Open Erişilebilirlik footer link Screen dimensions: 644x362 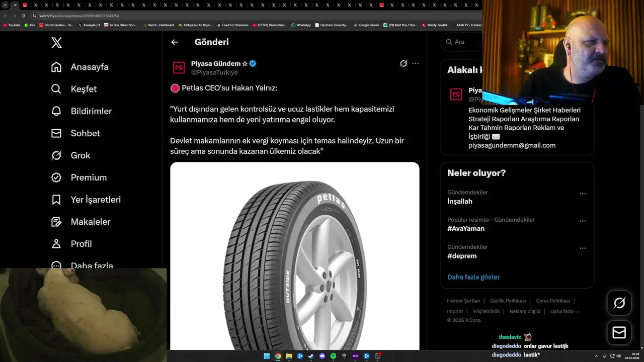[487, 311]
